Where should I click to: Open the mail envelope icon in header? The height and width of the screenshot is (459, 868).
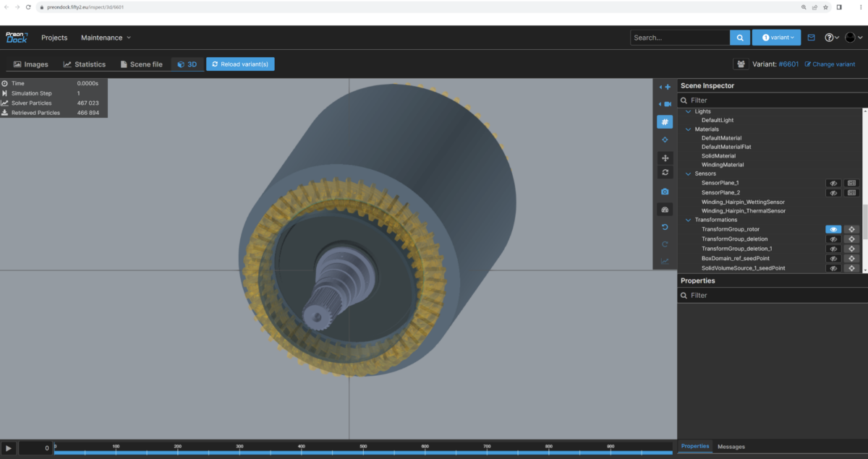point(811,38)
